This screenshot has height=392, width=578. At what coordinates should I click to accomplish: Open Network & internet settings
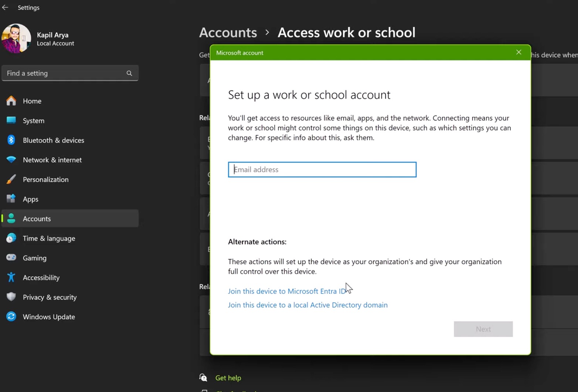[x=52, y=159]
